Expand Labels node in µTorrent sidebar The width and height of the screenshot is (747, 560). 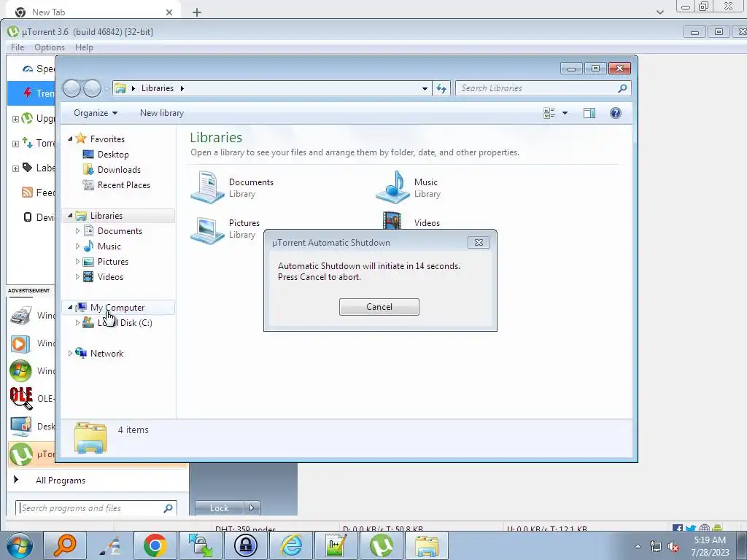click(15, 168)
